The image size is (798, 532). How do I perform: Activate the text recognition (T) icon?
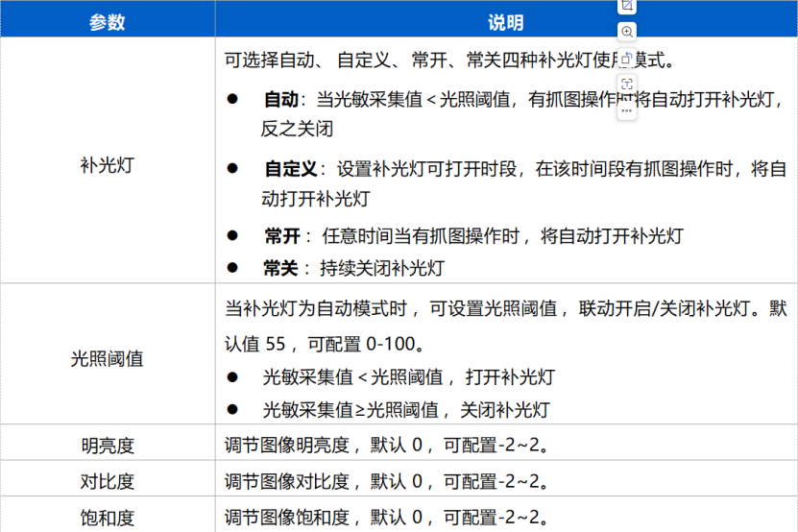(x=627, y=84)
